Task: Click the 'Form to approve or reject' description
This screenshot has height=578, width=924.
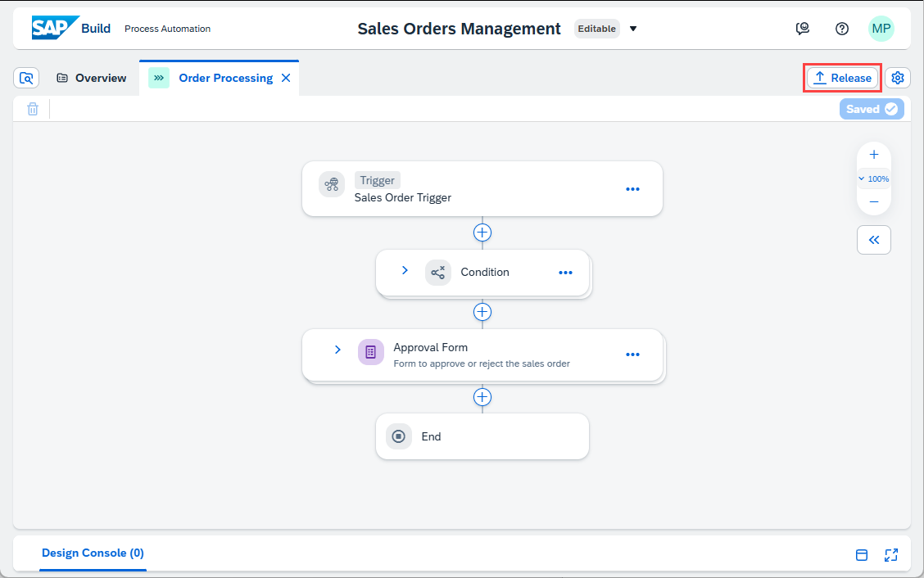Action: pos(482,364)
